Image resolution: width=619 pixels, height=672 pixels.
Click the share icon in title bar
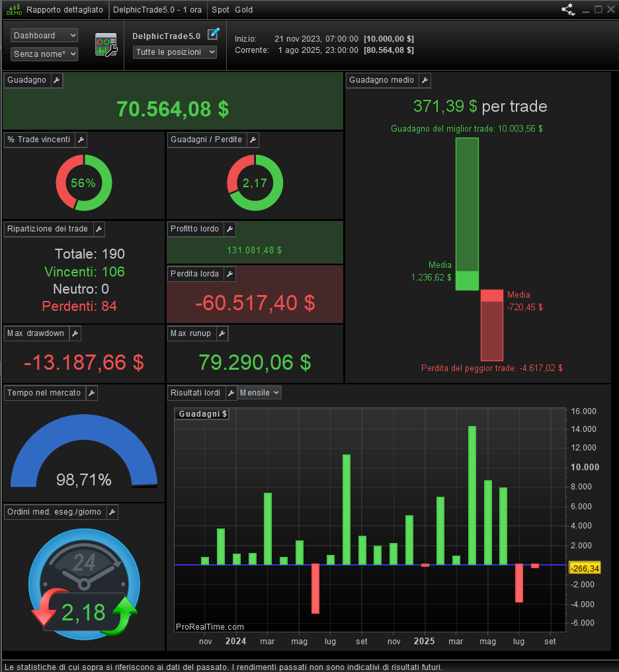pos(568,9)
